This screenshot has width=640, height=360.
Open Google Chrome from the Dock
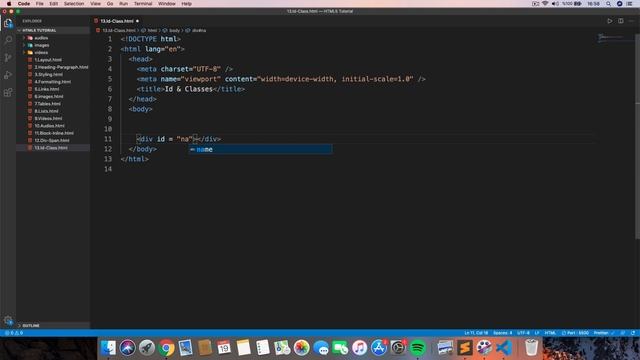click(166, 348)
